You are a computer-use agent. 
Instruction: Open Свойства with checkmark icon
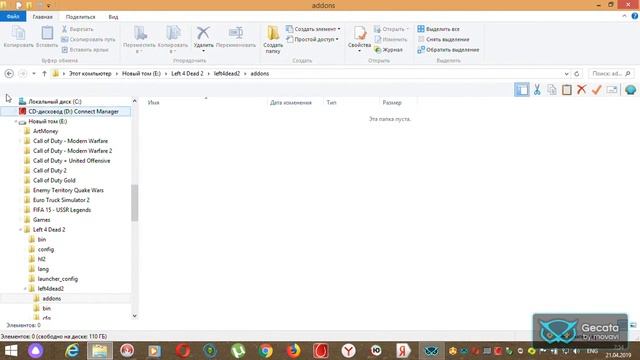(360, 33)
